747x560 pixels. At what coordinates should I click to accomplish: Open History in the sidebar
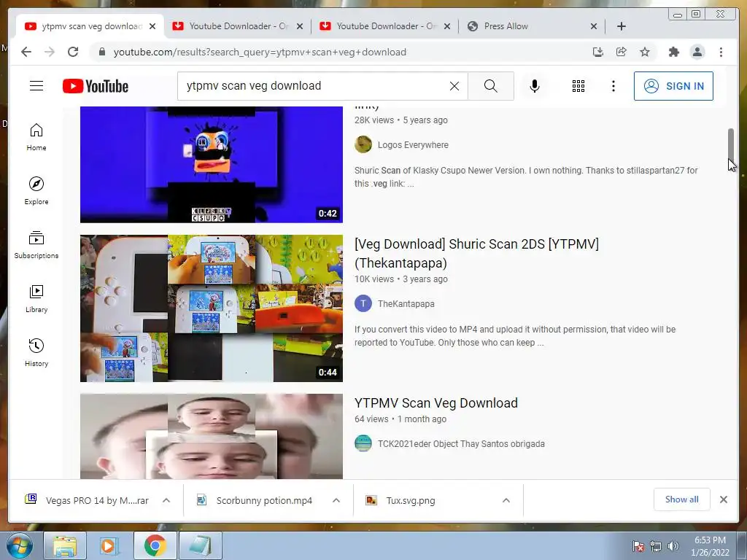click(36, 352)
